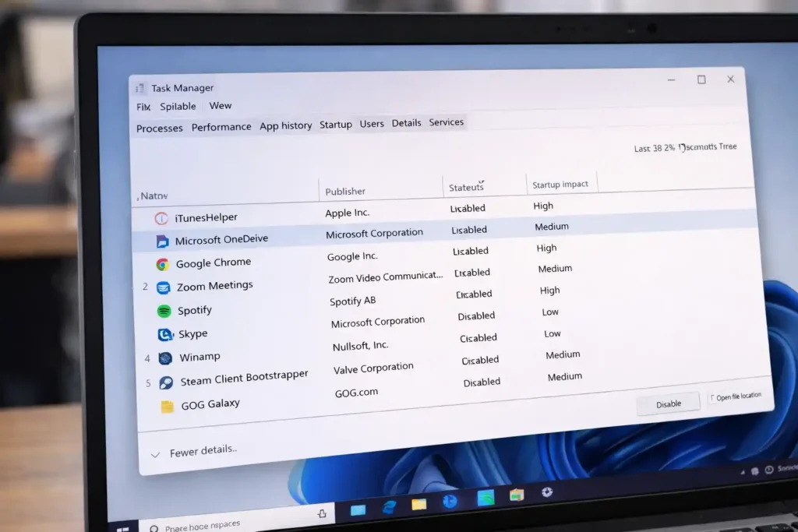Open File Explorer from the taskbar
The height and width of the screenshot is (532, 798).
tap(418, 503)
